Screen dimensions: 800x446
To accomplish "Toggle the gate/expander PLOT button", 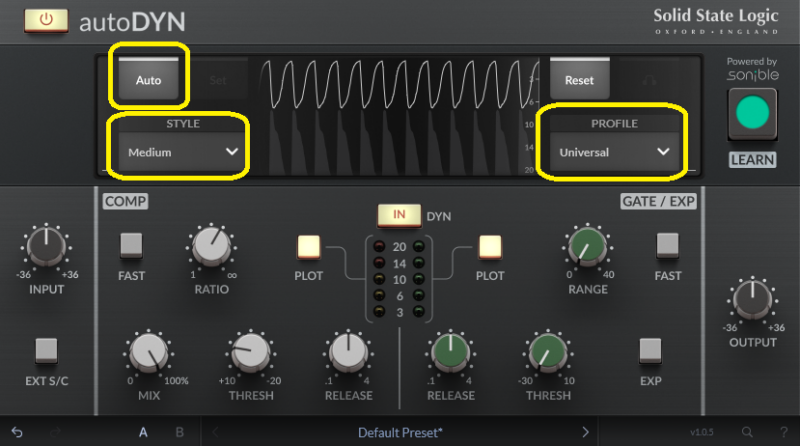I will 490,247.
